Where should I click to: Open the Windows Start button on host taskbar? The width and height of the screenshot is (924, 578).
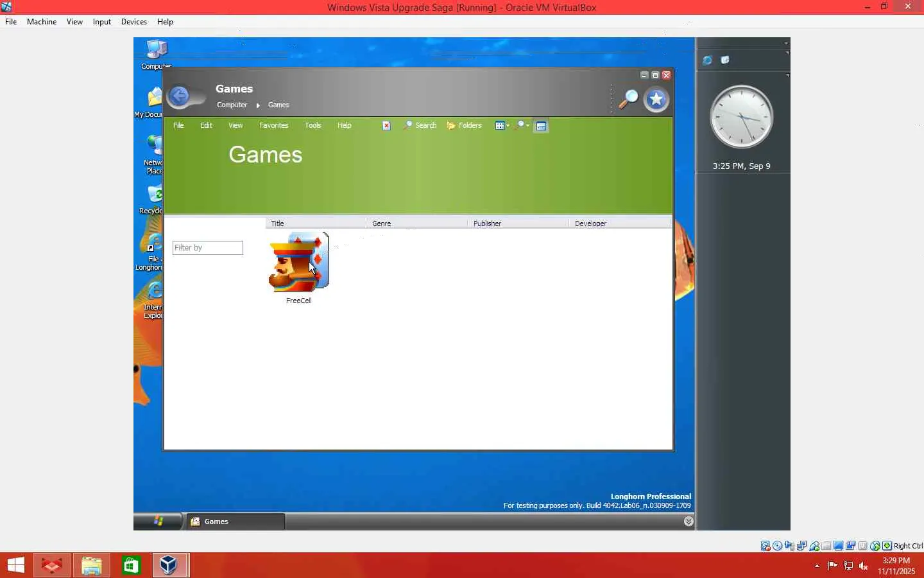click(15, 566)
